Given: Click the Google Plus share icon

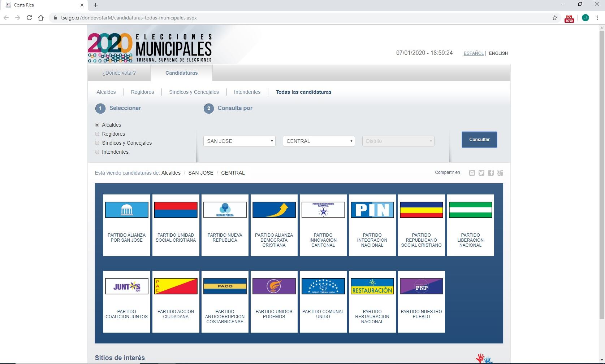Looking at the screenshot, I should pyautogui.click(x=500, y=173).
